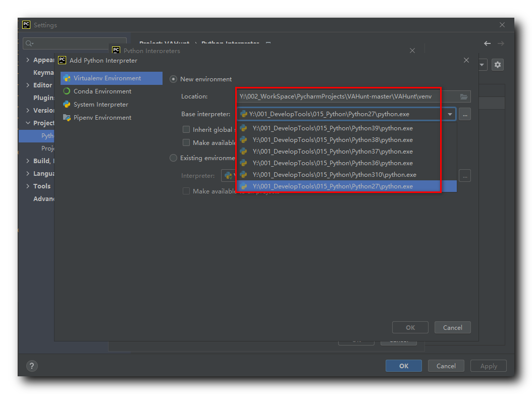This screenshot has width=532, height=394.
Task: Pick Python310 python.exe from dropdown list
Action: pyautogui.click(x=346, y=175)
